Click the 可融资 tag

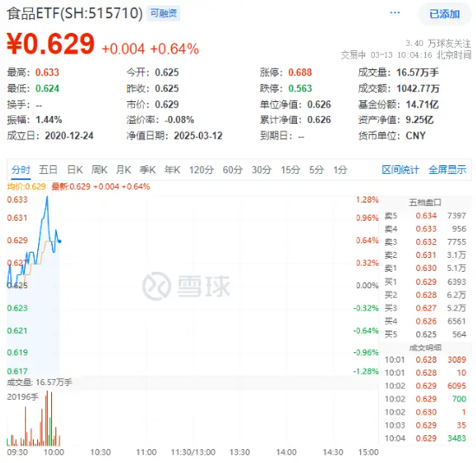[164, 13]
